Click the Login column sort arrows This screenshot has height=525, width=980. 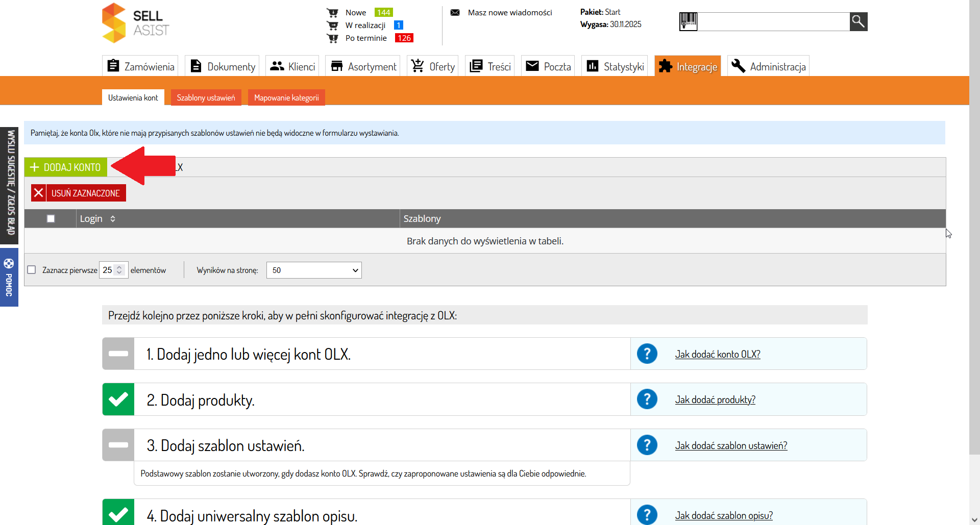(113, 218)
